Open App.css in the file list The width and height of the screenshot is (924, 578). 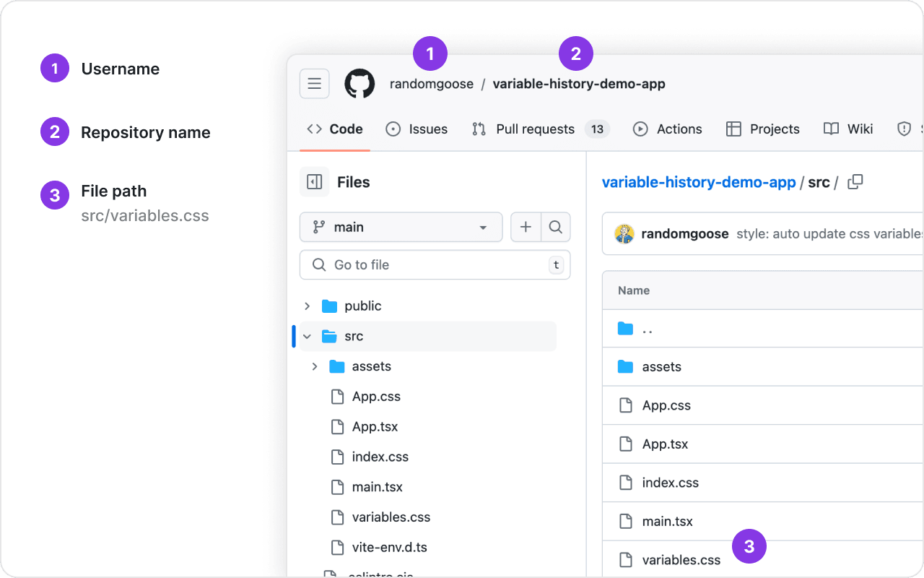666,406
